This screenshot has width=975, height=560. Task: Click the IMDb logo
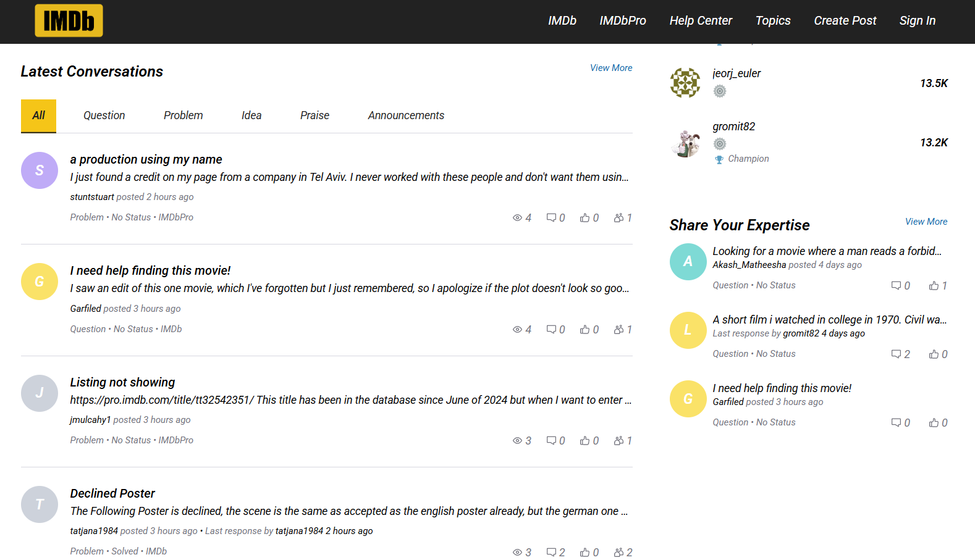pos(69,21)
